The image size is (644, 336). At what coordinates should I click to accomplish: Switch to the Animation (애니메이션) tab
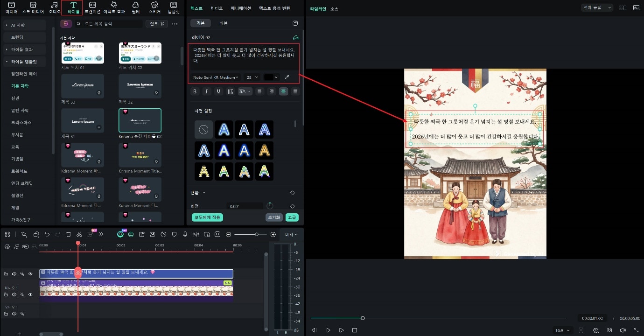click(x=241, y=8)
